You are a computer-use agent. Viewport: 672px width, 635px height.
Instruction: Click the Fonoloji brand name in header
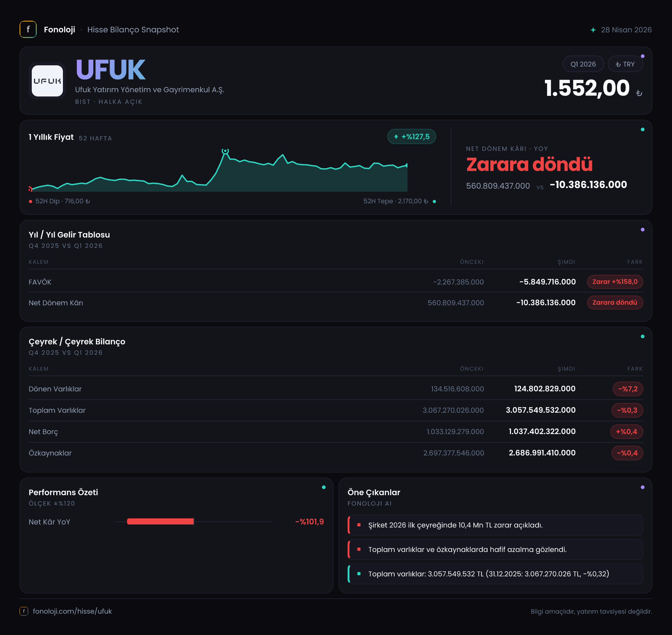pos(60,29)
